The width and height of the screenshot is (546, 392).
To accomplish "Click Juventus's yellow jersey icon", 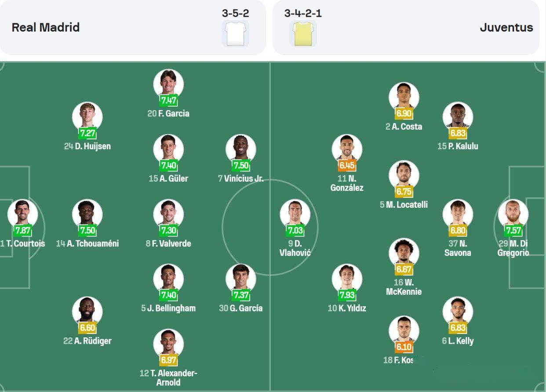I will click(303, 34).
